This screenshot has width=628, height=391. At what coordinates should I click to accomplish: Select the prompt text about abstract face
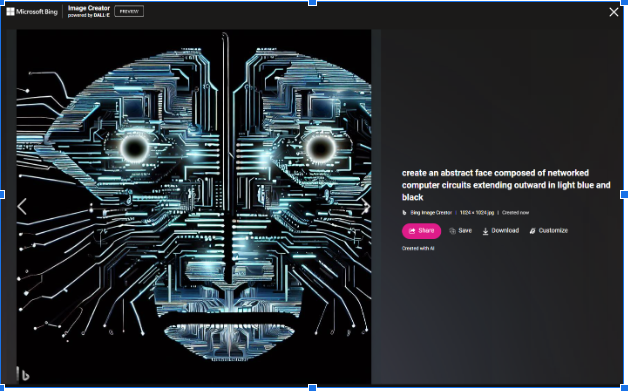pyautogui.click(x=506, y=185)
